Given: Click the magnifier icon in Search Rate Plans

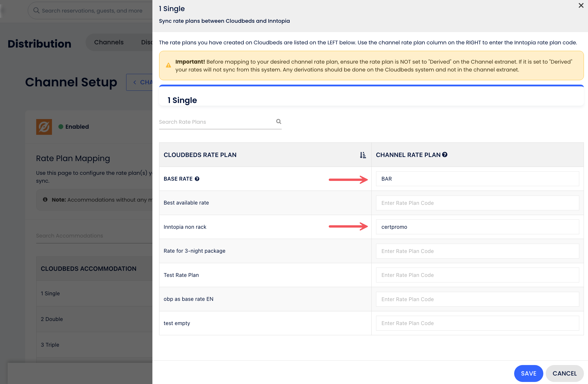Looking at the screenshot, I should coord(279,121).
